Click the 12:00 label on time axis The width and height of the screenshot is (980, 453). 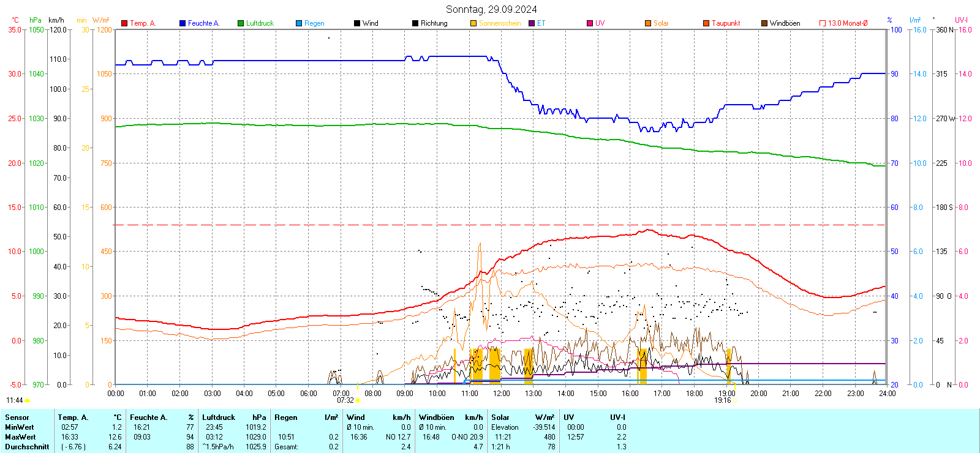pos(501,394)
